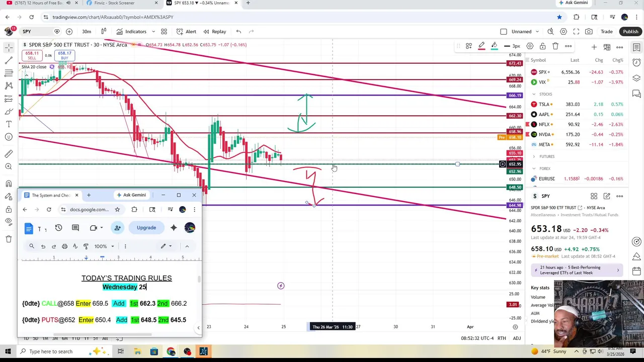Click the 658.17 BUY button
Image resolution: width=644 pixels, height=362 pixels.
[x=64, y=55]
